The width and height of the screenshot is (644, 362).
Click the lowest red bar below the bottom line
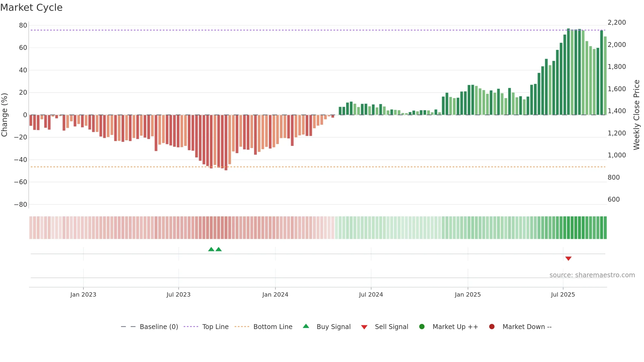[x=226, y=143]
